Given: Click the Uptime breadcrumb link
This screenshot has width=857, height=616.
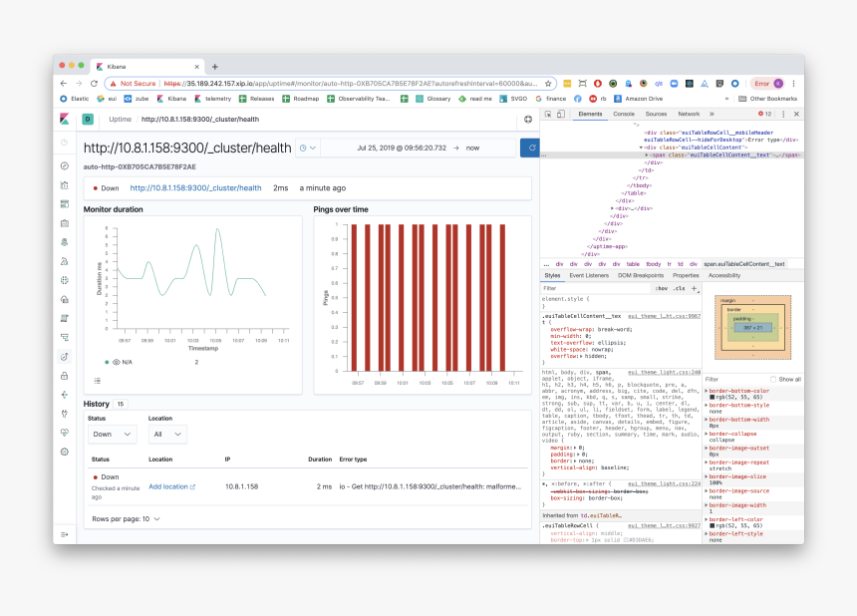Looking at the screenshot, I should coord(120,119).
